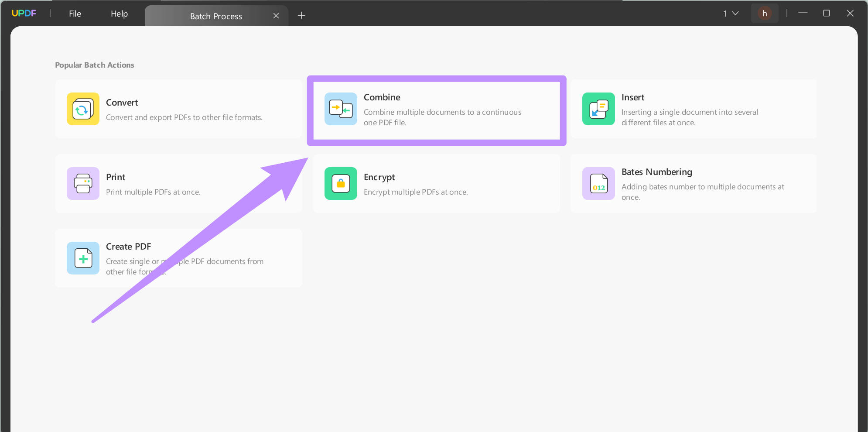868x432 pixels.
Task: Maximize the UPDF window
Action: point(826,14)
